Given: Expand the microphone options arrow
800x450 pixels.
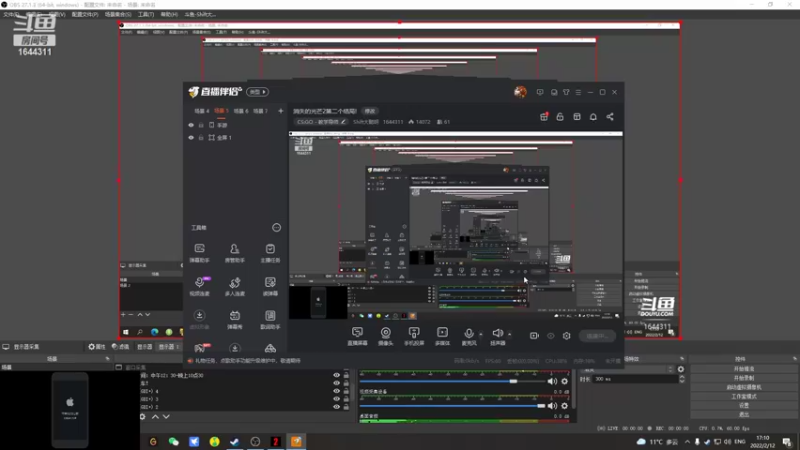Looking at the screenshot, I should click(x=481, y=334).
